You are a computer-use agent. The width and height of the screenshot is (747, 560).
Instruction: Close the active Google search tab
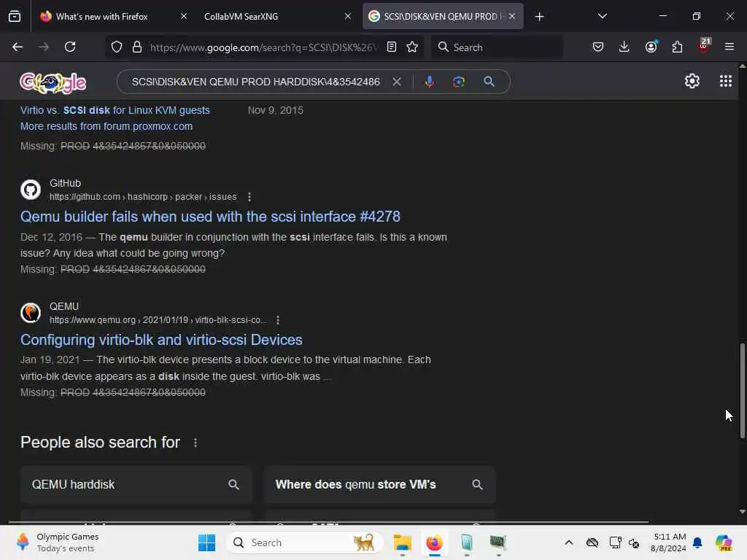(512, 16)
